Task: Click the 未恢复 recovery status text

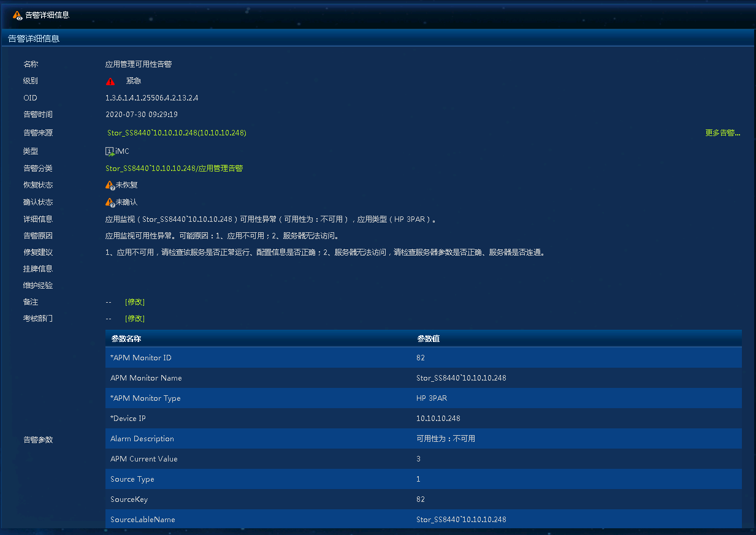Action: click(x=126, y=185)
